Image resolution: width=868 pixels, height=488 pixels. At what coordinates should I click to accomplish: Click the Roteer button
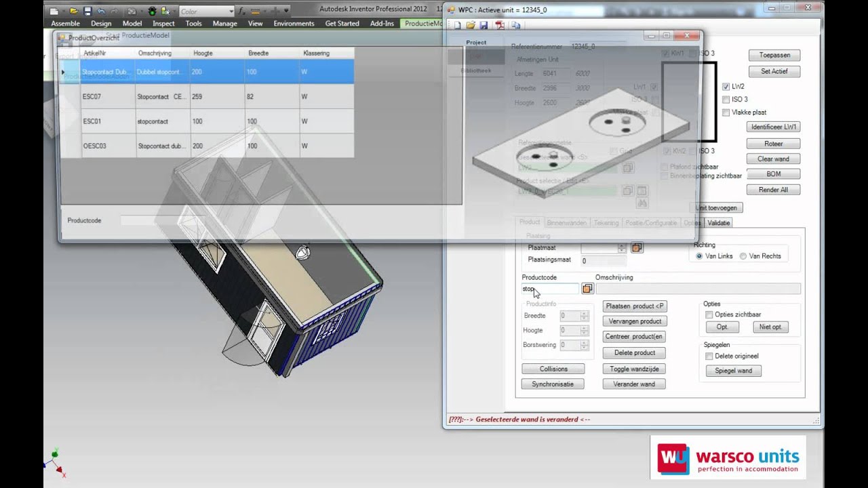click(774, 144)
